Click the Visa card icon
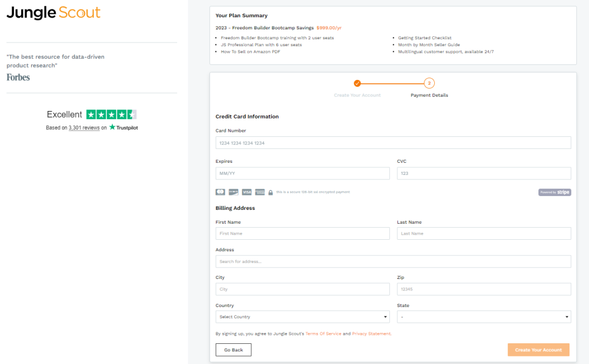The image size is (589, 364). (x=247, y=192)
